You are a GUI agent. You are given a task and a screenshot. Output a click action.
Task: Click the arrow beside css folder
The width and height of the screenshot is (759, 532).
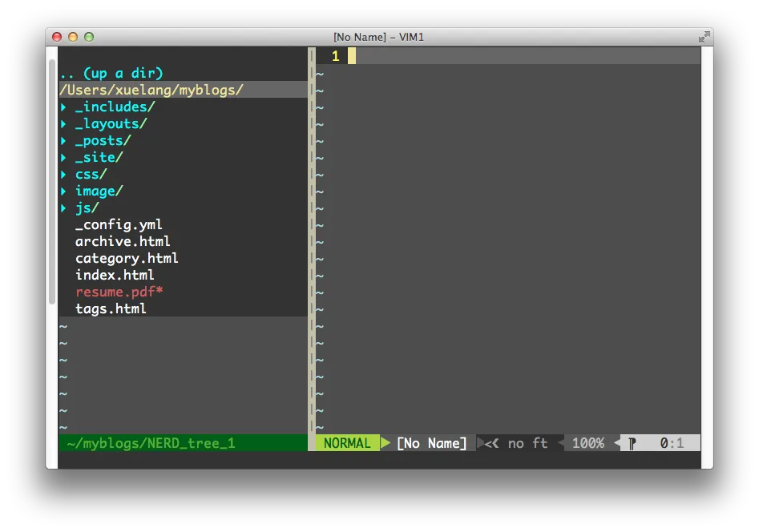point(63,174)
